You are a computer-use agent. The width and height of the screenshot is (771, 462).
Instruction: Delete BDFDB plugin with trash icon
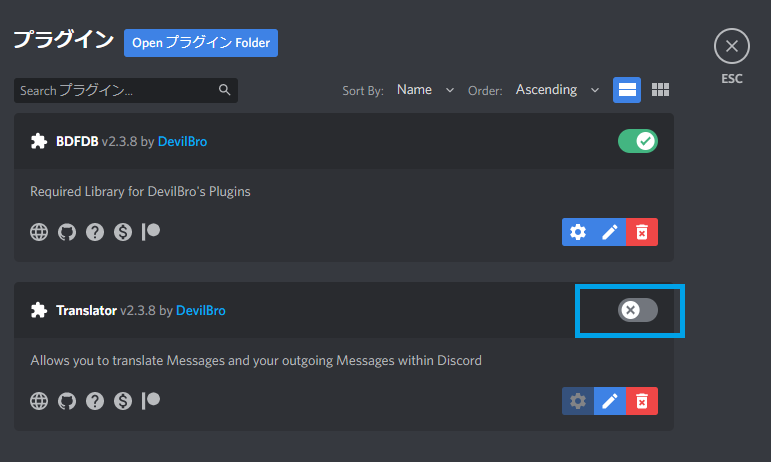click(x=642, y=232)
